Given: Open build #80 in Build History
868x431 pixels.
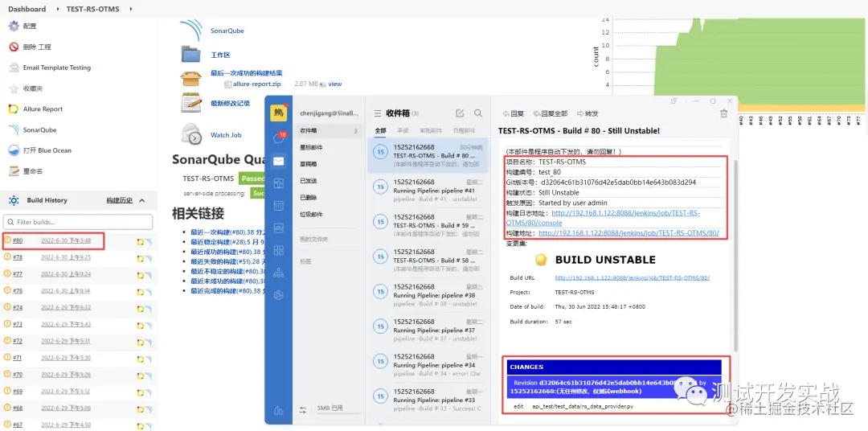Looking at the screenshot, I should [x=18, y=240].
